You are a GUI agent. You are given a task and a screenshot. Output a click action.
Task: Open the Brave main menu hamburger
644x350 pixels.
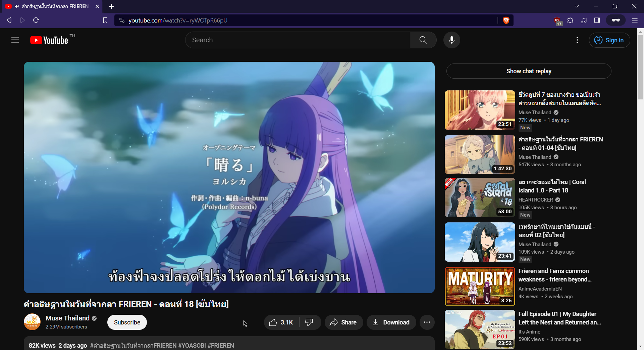[635, 20]
